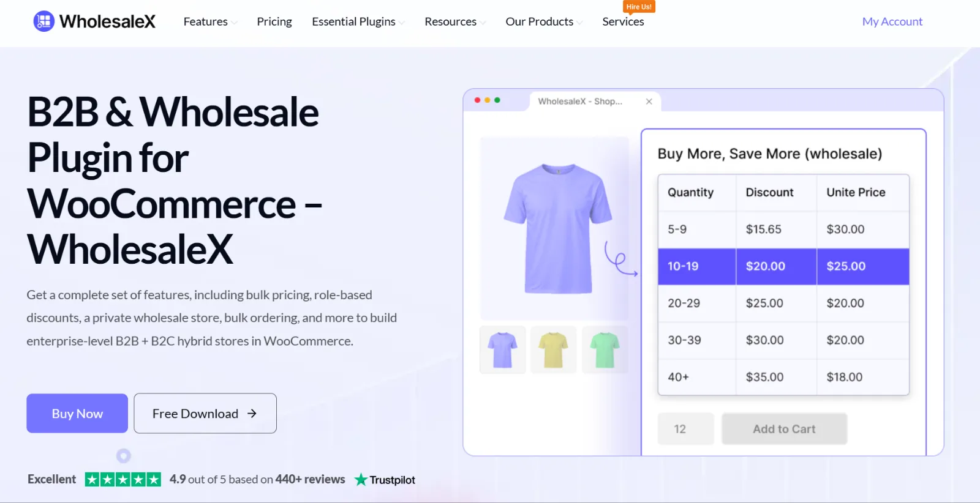Click the 30-39 quantity cell
980x503 pixels.
[697, 340]
